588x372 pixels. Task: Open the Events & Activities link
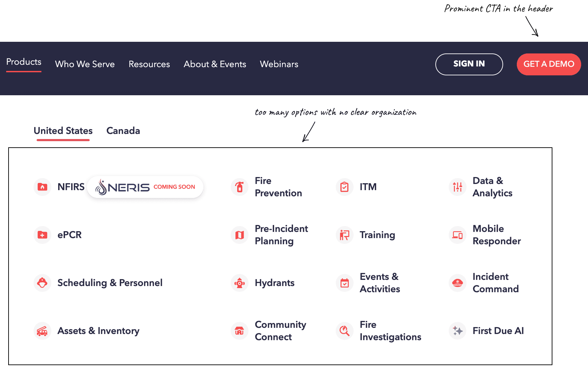[x=380, y=283]
